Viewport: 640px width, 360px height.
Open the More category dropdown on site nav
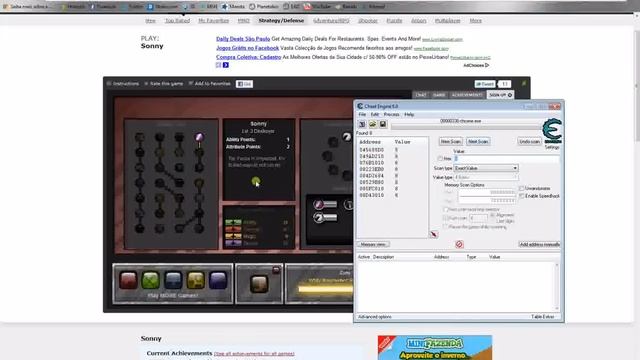(x=476, y=20)
